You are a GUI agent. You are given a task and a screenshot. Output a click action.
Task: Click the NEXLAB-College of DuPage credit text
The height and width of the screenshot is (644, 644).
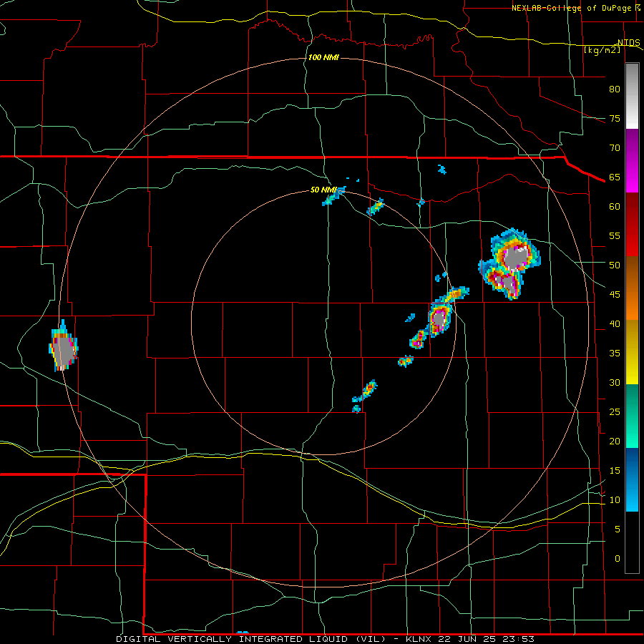(x=571, y=8)
